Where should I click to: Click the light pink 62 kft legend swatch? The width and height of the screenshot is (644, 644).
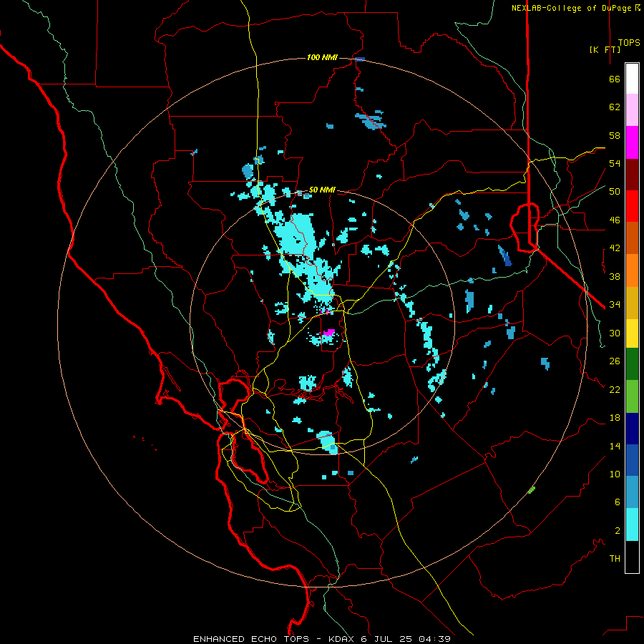632,110
